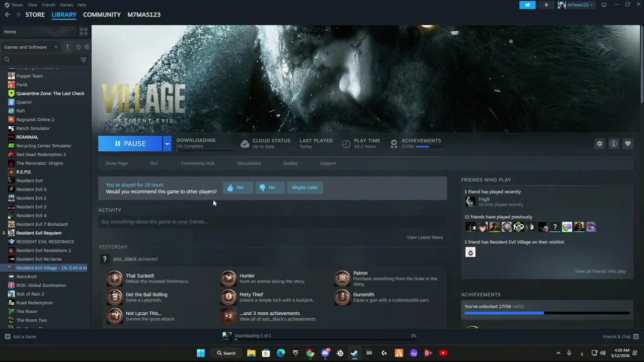Click the Hunter achievement icon
The height and width of the screenshot is (362, 644).
tap(228, 279)
